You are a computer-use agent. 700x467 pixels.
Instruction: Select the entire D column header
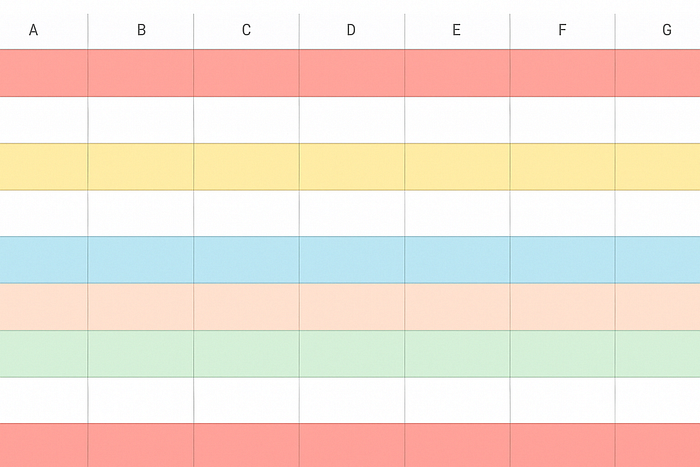pyautogui.click(x=352, y=30)
